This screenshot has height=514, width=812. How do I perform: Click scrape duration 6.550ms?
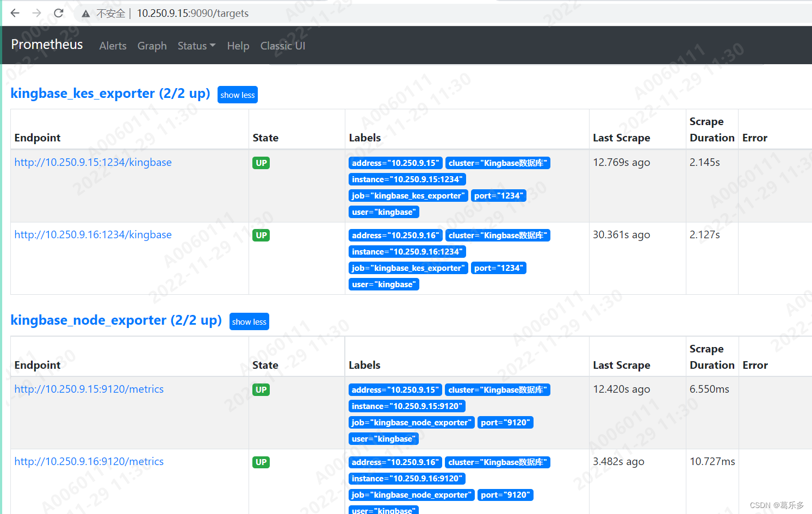(x=710, y=389)
